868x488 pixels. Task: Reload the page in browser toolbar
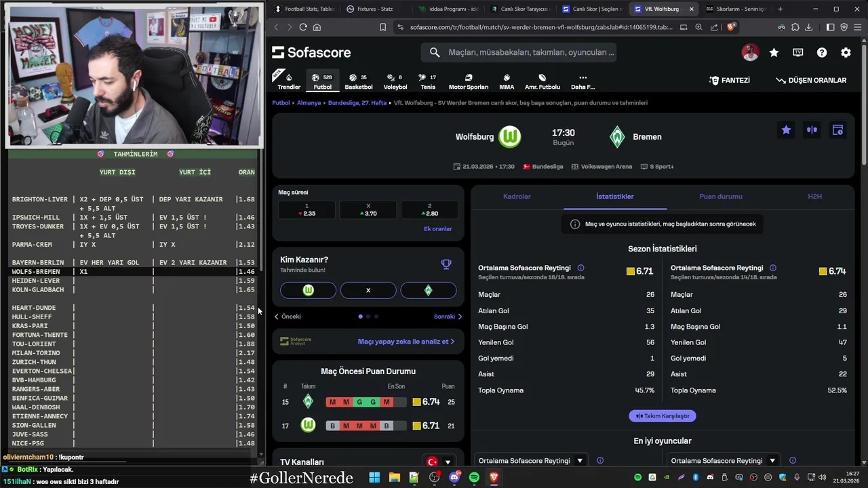coord(303,27)
